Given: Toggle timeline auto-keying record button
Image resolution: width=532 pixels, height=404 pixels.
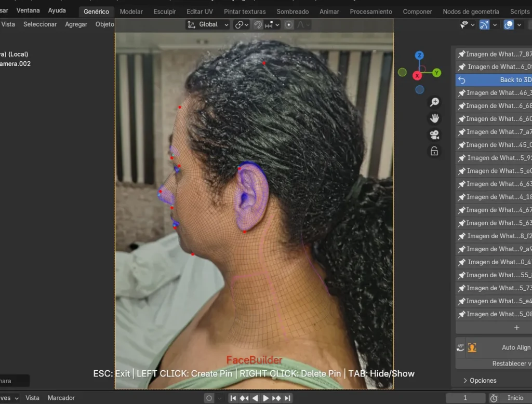Looking at the screenshot, I should (209, 398).
